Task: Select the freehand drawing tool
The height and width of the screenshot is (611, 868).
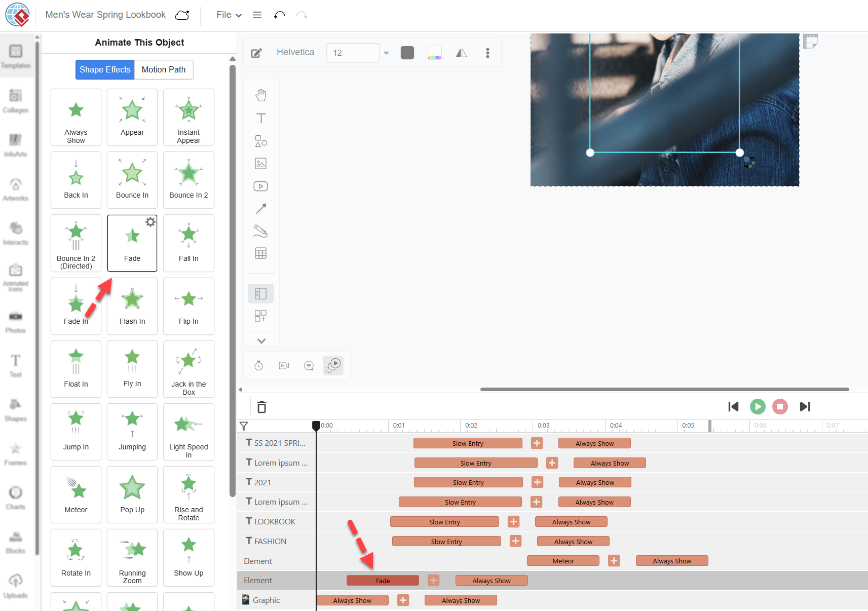Action: tap(261, 231)
